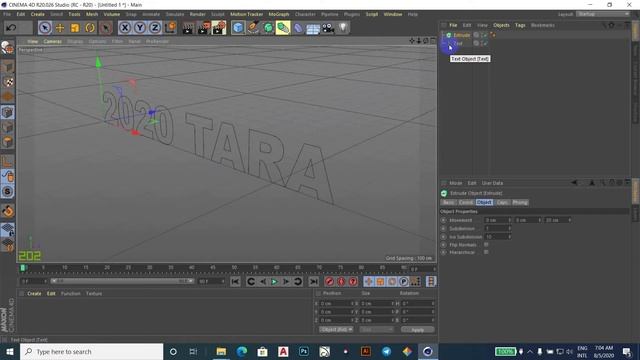
Task: Toggle Autokeying red icon
Action: [x=341, y=282]
